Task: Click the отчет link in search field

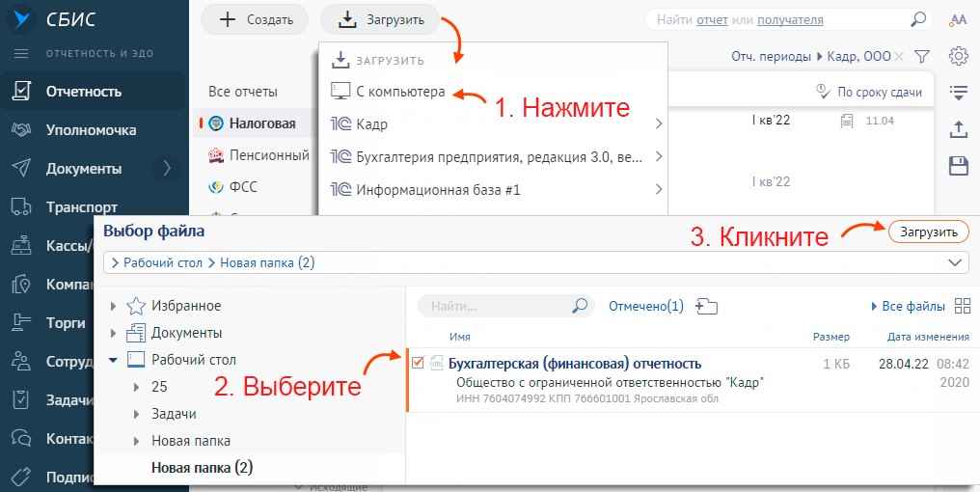Action: (x=712, y=20)
